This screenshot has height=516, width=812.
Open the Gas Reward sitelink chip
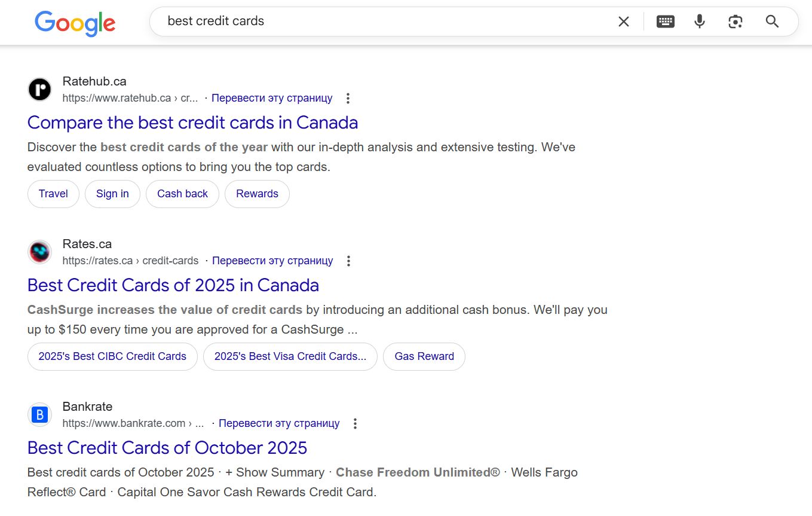point(424,356)
